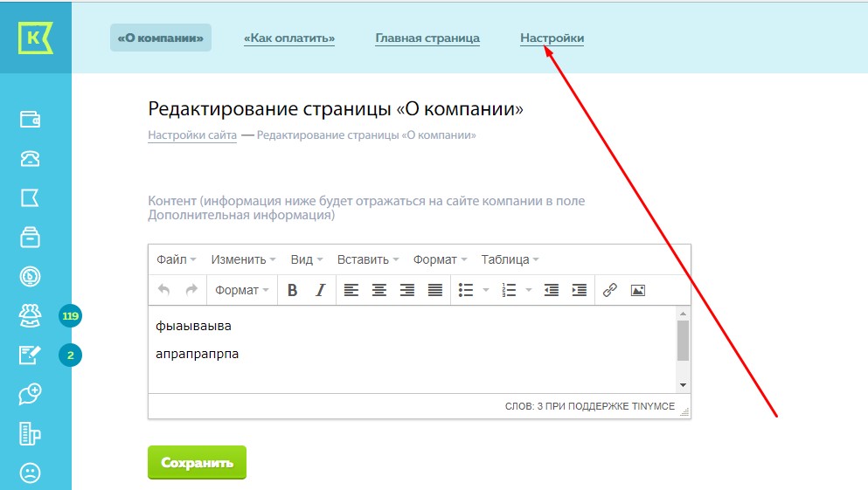The height and width of the screenshot is (490, 868).
Task: Undo the last editor action
Action: coord(163,290)
